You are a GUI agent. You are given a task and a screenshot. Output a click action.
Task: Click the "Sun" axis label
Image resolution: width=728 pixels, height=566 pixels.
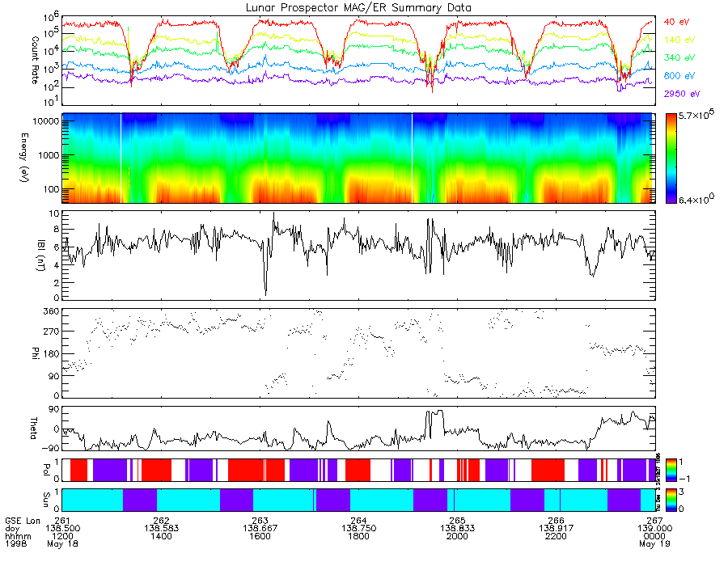[45, 500]
